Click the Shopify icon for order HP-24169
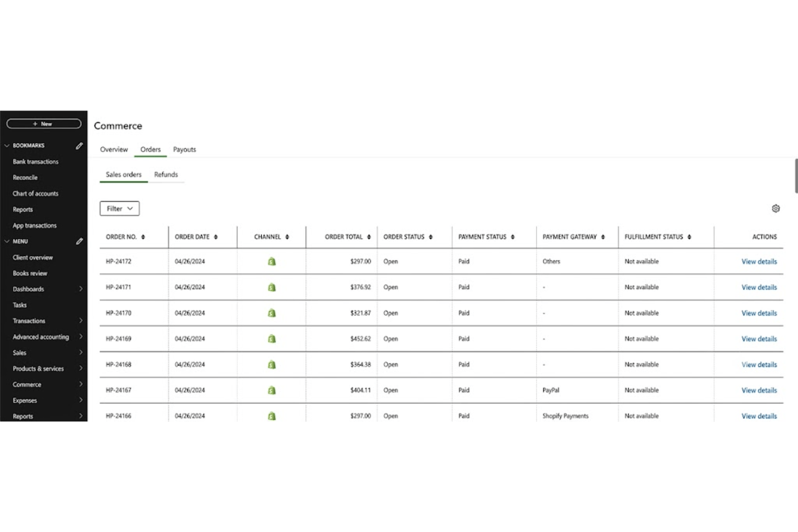This screenshot has width=798, height=532. pyautogui.click(x=272, y=339)
